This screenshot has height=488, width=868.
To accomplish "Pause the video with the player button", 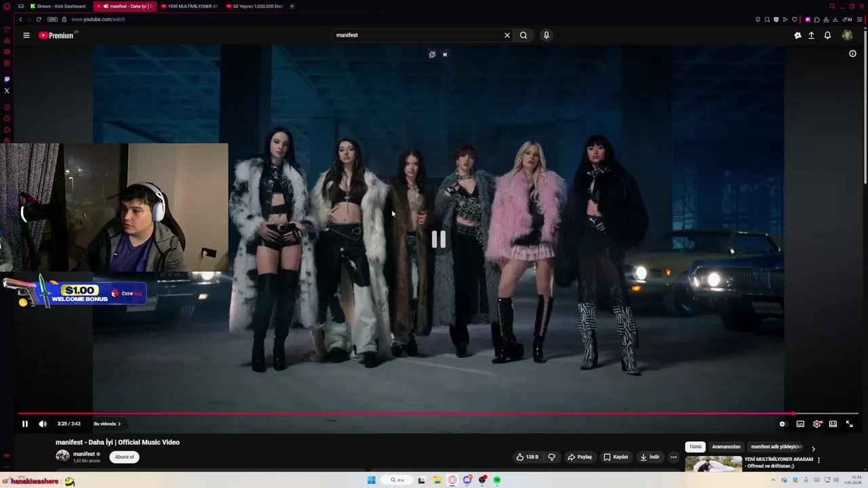I will (x=25, y=424).
